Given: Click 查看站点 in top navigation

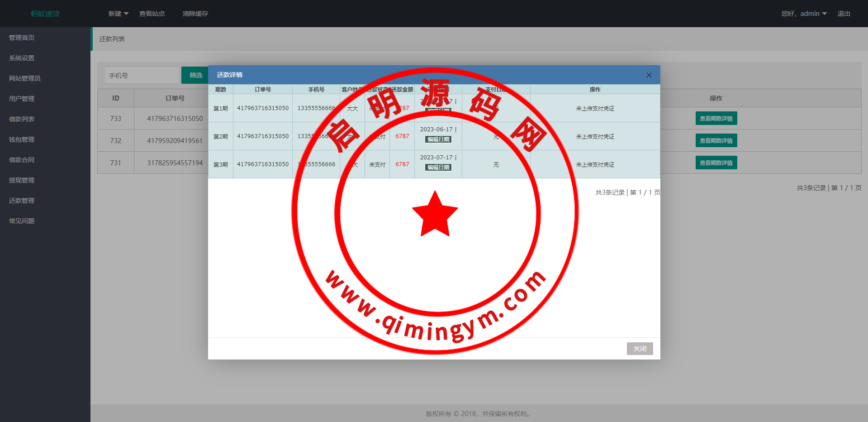Looking at the screenshot, I should click(x=152, y=14).
